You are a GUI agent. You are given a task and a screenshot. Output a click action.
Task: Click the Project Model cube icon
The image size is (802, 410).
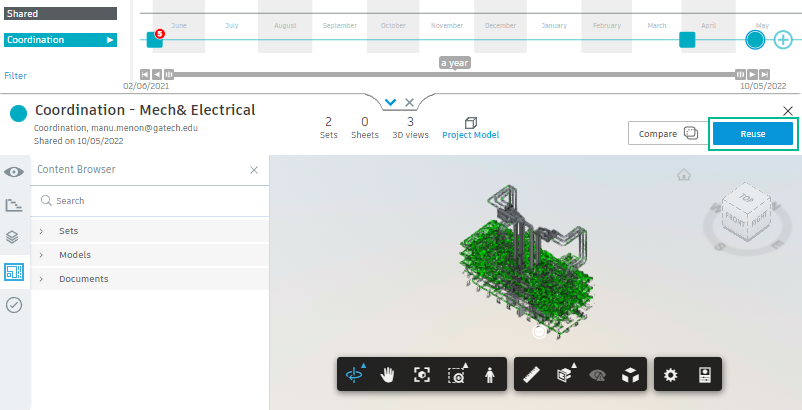pyautogui.click(x=471, y=123)
